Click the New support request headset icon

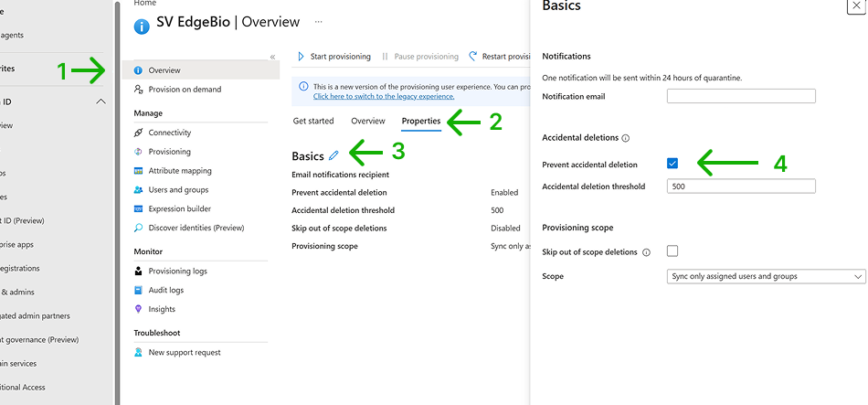138,352
